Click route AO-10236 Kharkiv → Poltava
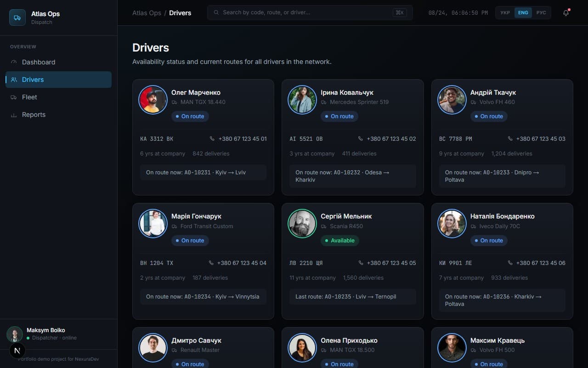Image resolution: width=588 pixels, height=368 pixels. coord(502,300)
